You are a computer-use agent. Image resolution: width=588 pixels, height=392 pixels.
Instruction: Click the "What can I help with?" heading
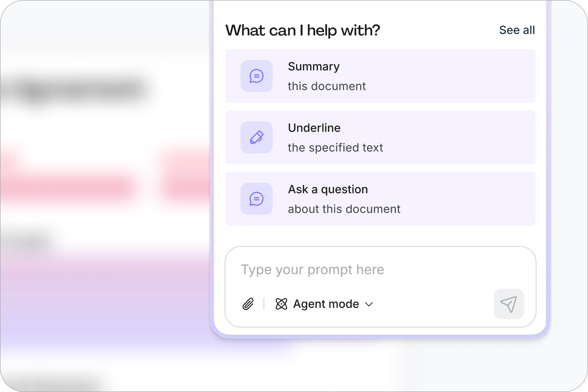click(x=303, y=30)
